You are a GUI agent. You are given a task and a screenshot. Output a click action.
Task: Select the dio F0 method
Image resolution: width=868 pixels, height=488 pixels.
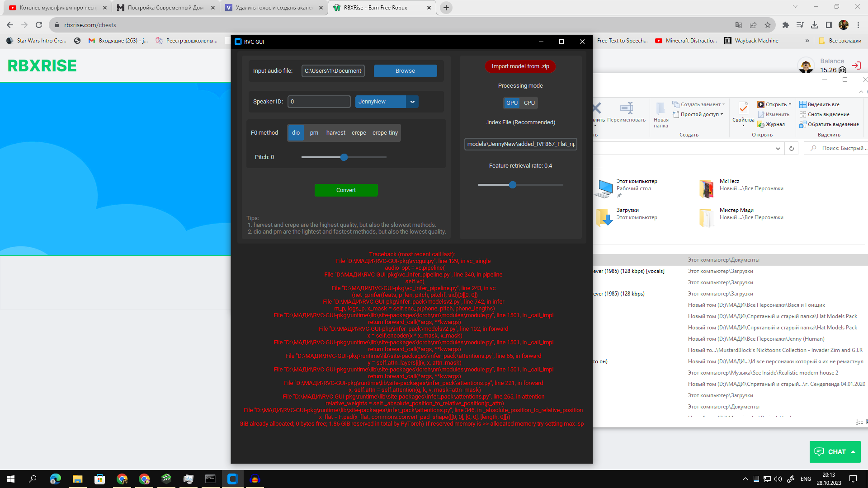296,133
